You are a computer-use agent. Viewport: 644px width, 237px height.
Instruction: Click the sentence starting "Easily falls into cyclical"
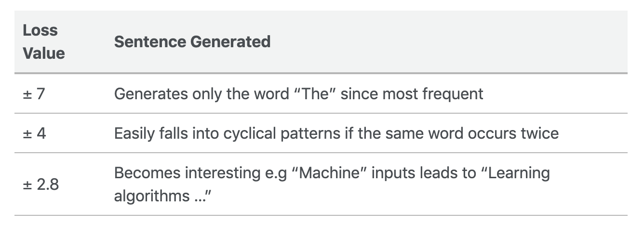tap(336, 133)
